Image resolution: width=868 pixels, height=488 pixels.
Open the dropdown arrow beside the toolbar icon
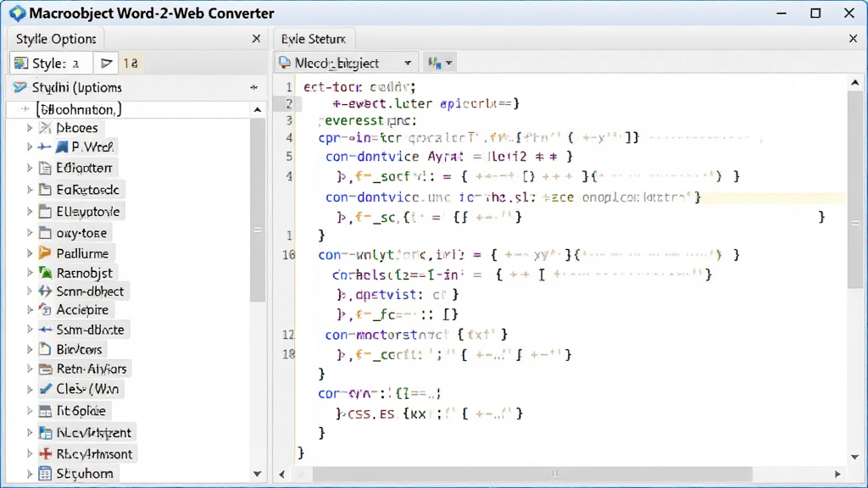[x=449, y=63]
